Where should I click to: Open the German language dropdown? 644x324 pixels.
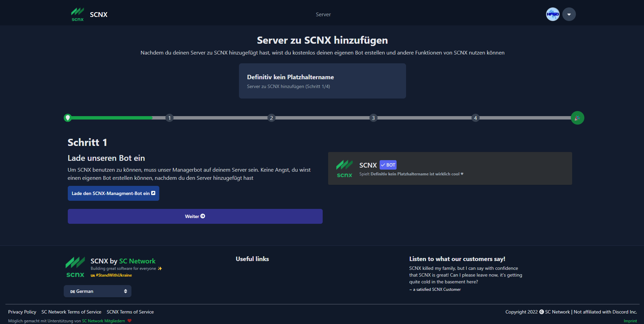click(x=98, y=291)
